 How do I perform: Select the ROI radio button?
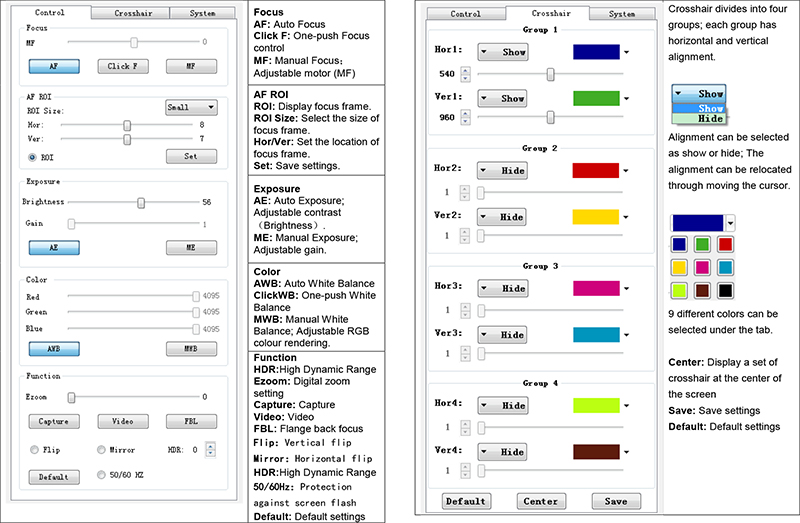coord(33,157)
